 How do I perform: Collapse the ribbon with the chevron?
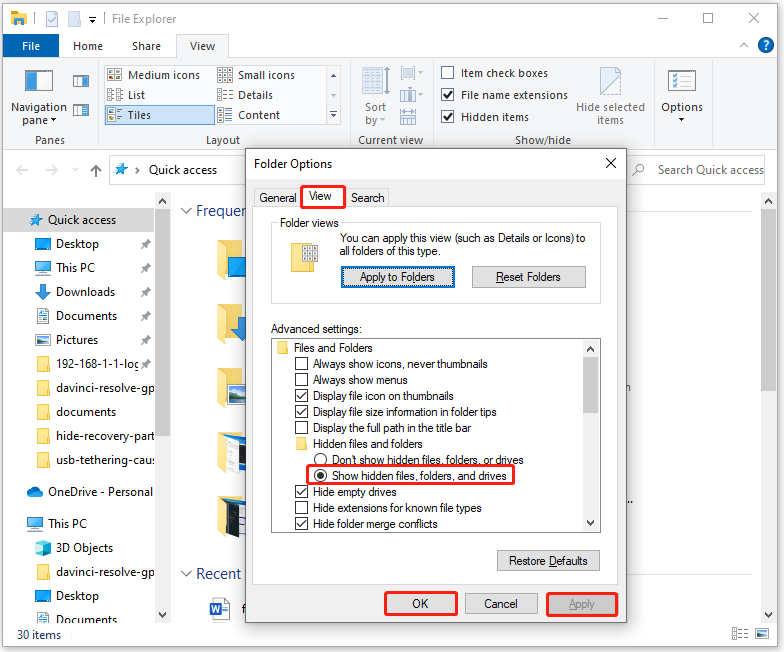pyautogui.click(x=744, y=45)
